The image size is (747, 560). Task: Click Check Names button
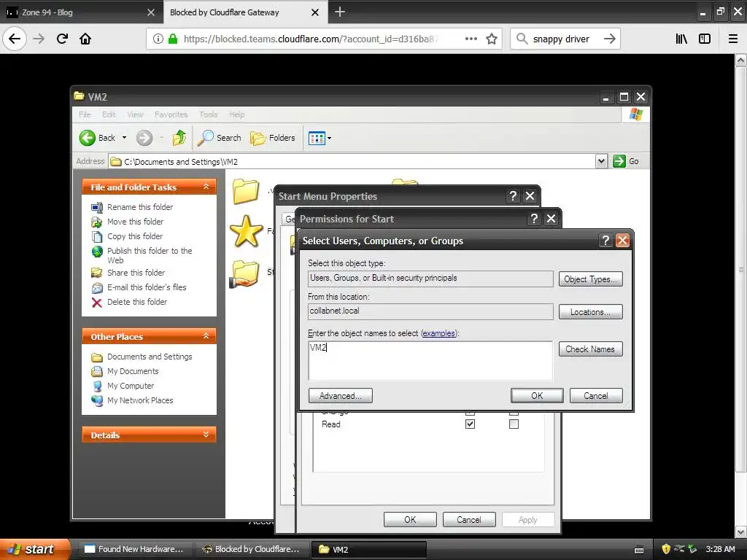click(590, 349)
